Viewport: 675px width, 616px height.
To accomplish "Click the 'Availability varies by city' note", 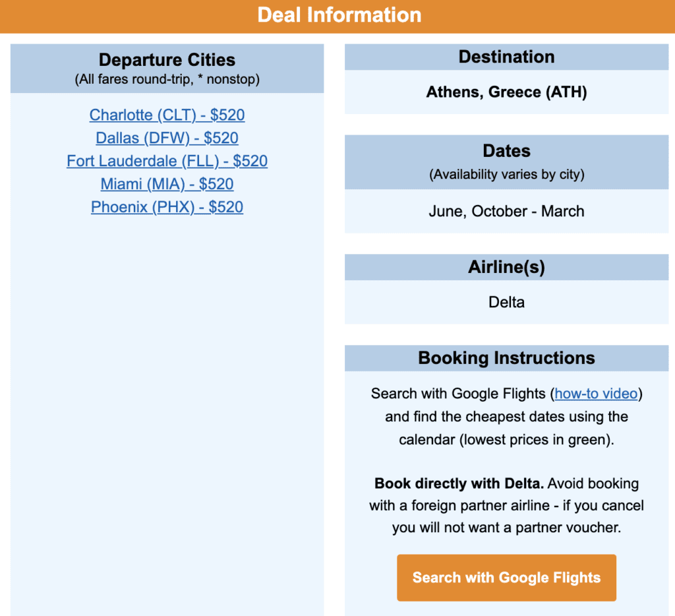I will tap(506, 175).
